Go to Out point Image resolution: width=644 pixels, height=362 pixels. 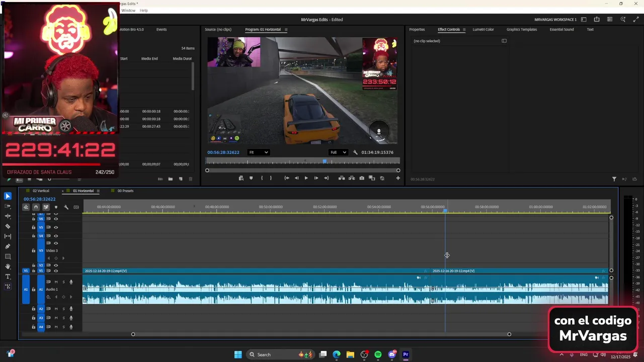coord(326,178)
